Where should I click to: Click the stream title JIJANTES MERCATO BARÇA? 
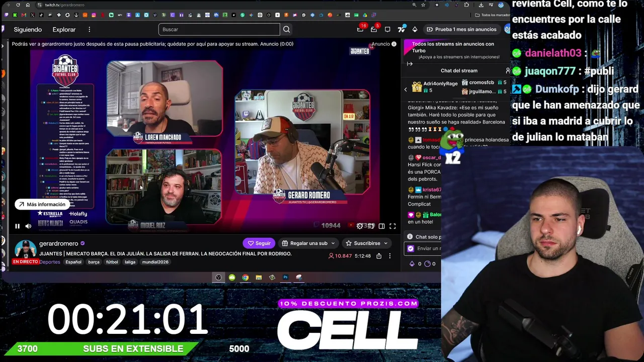point(166,254)
